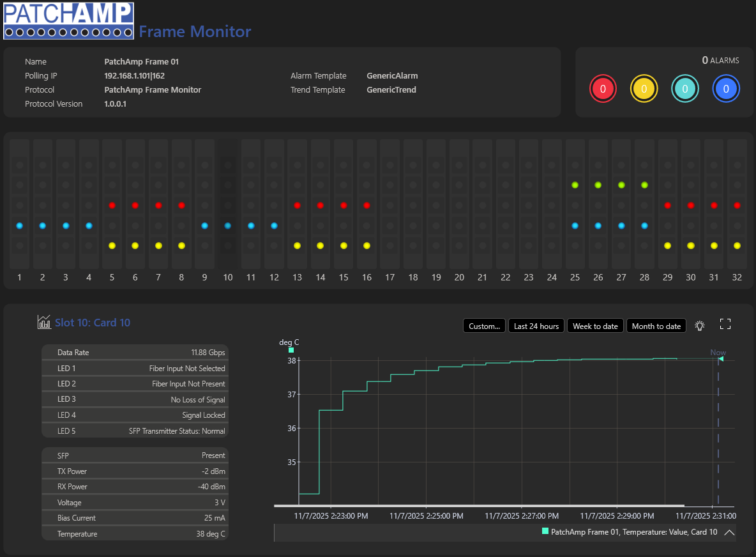Select card slot 25 with green LED
The width and height of the screenshot is (756, 557).
pyautogui.click(x=575, y=204)
